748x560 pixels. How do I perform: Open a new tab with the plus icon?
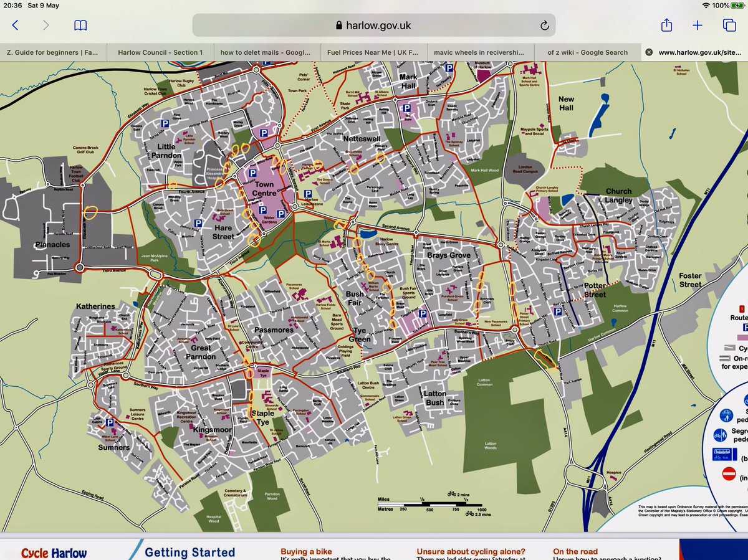pyautogui.click(x=697, y=26)
